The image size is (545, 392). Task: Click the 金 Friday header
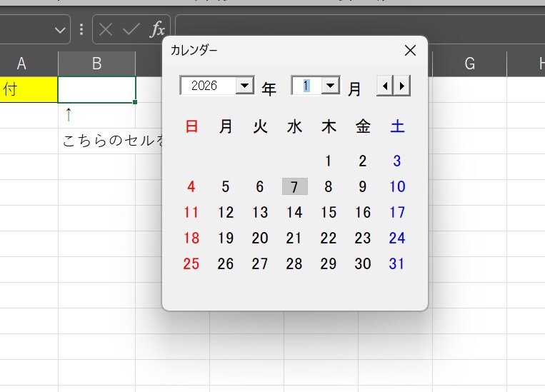coord(363,126)
